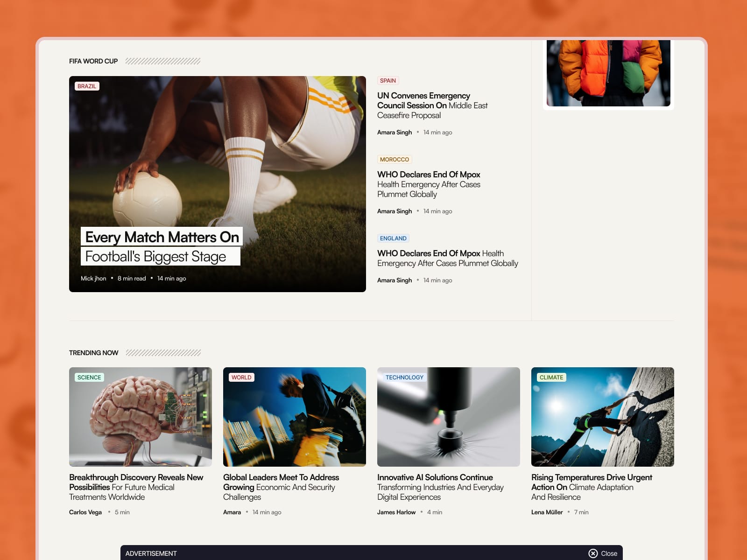Choose the MOROCCO category tag

pyautogui.click(x=395, y=160)
